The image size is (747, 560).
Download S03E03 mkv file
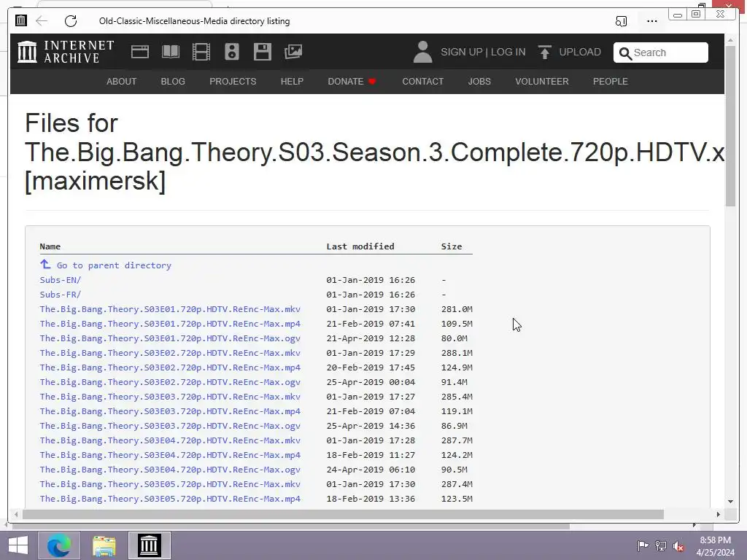[x=170, y=397]
